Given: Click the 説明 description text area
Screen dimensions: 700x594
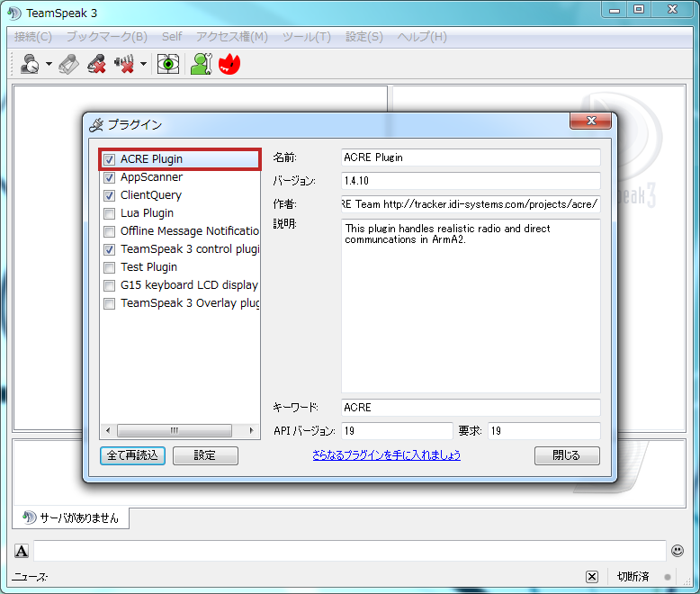Looking at the screenshot, I should 471,306.
